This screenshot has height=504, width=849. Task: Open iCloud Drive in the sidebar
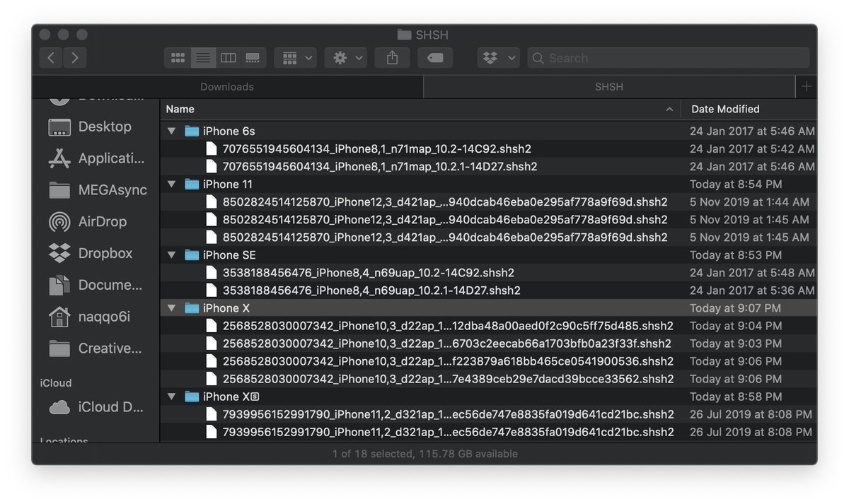tap(96, 407)
